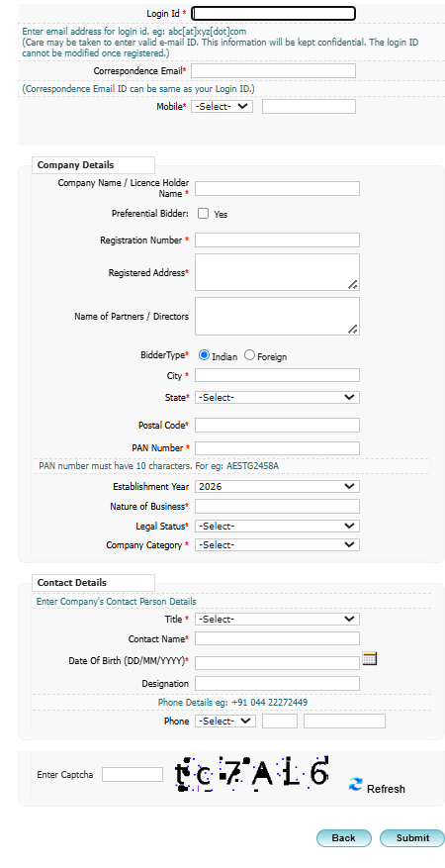Click the Back button
Screen dimensions: 445x868
pyautogui.click(x=344, y=838)
